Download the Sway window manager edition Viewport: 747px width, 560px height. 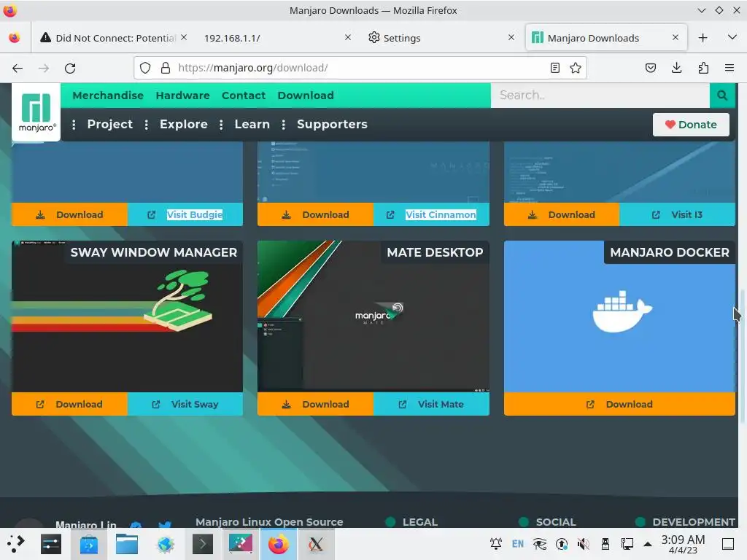tap(69, 404)
